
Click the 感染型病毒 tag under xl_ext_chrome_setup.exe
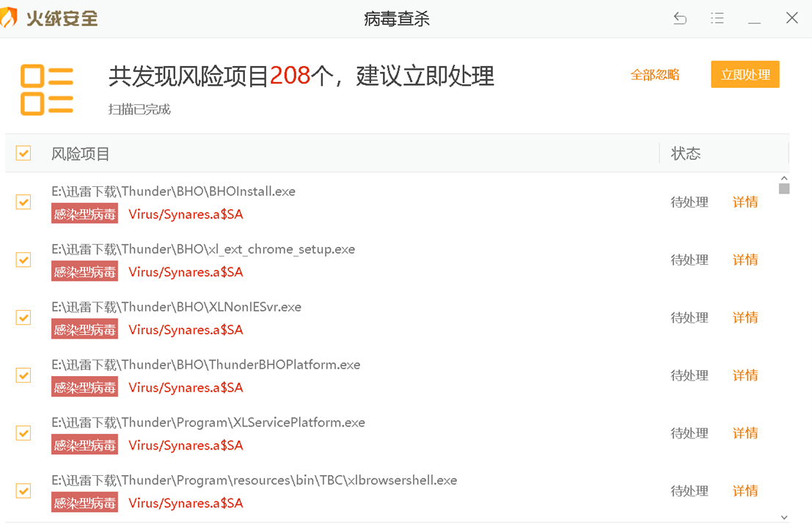(x=84, y=272)
